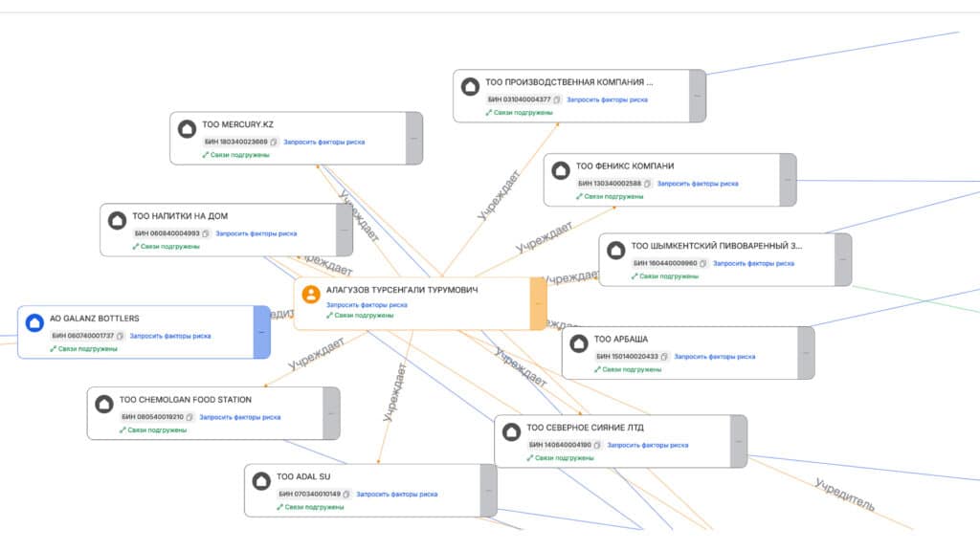The image size is (980, 551).
Task: Request risk factors for ТОО MERCURY.KZ
Action: (323, 142)
